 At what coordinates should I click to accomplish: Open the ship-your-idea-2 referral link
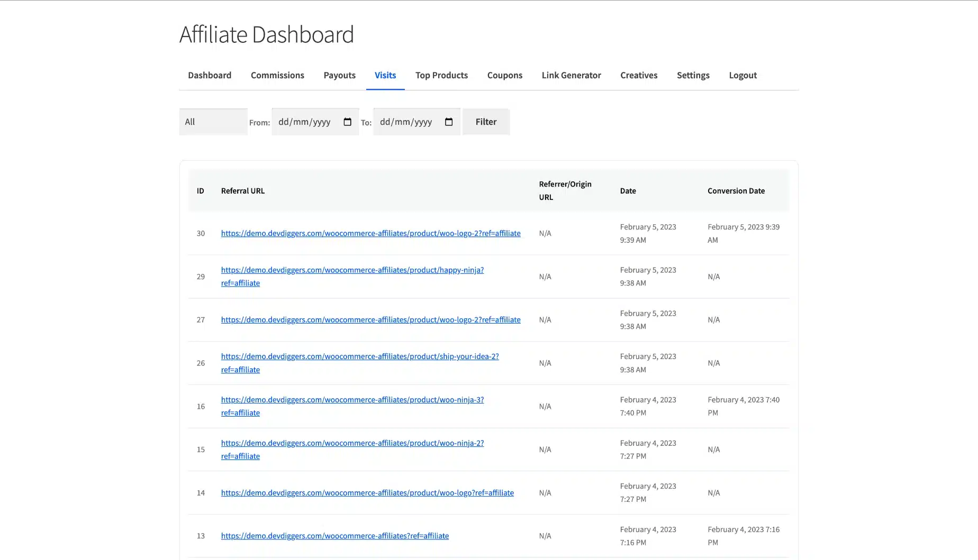click(x=359, y=357)
